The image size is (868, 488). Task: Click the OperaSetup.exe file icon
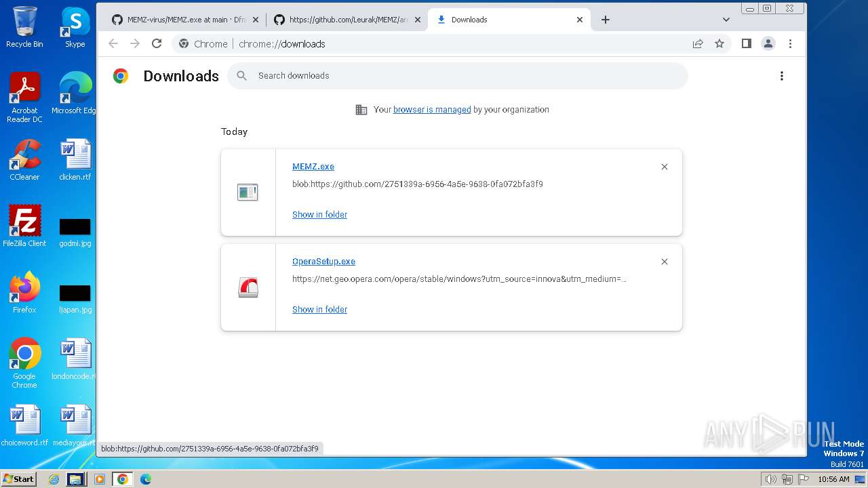pos(248,287)
